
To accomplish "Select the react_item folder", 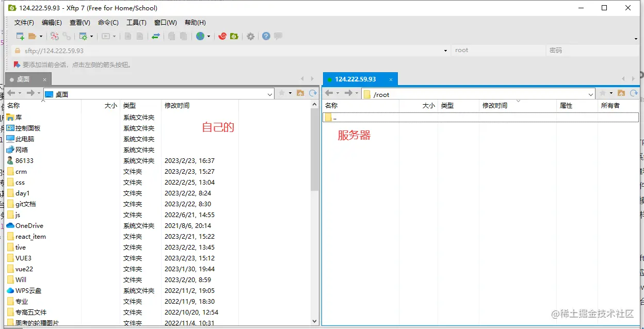I will click(x=30, y=237).
